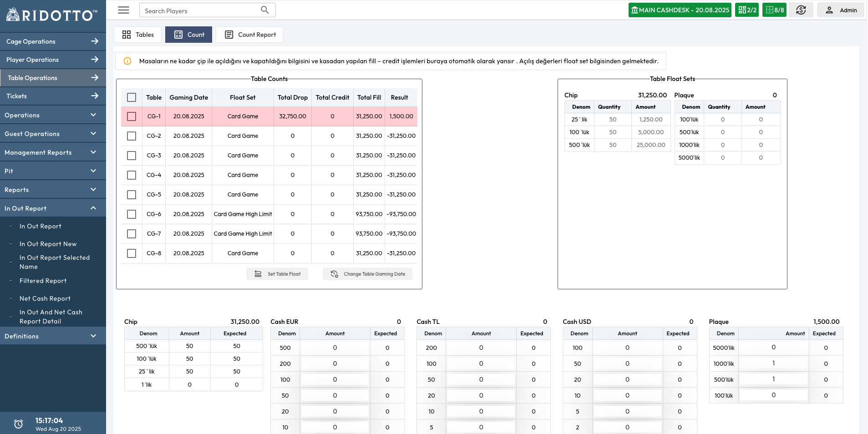Click the search magnifier icon
Image resolution: width=868 pixels, height=434 pixels.
265,10
